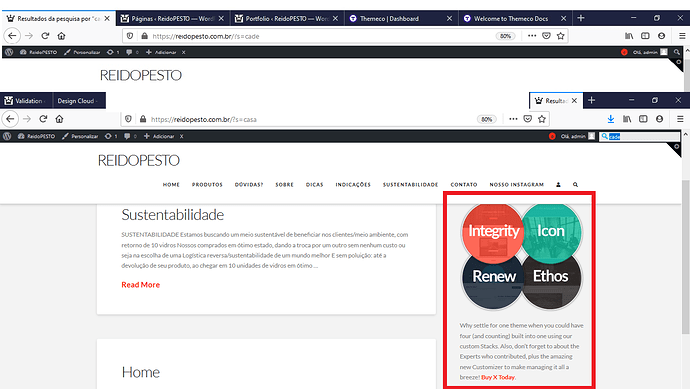Open the hamburger menu in the front browser window
The height and width of the screenshot is (389, 690).
pos(680,119)
